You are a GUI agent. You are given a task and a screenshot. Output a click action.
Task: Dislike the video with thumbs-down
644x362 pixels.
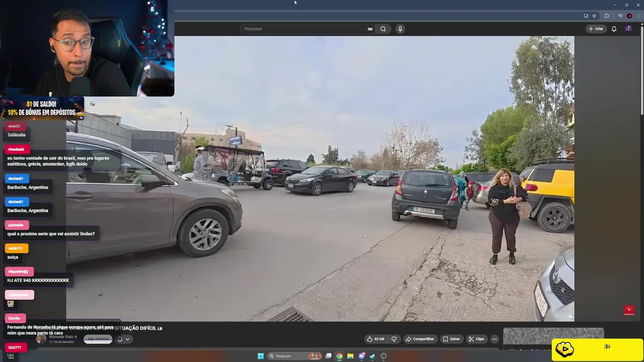pos(394,339)
